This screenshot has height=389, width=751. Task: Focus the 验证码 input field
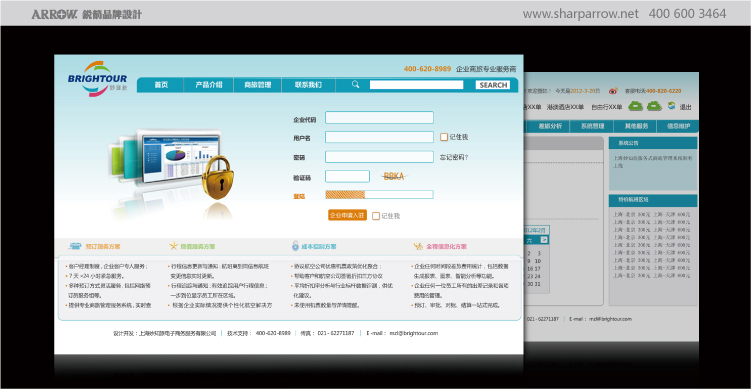pyautogui.click(x=347, y=176)
